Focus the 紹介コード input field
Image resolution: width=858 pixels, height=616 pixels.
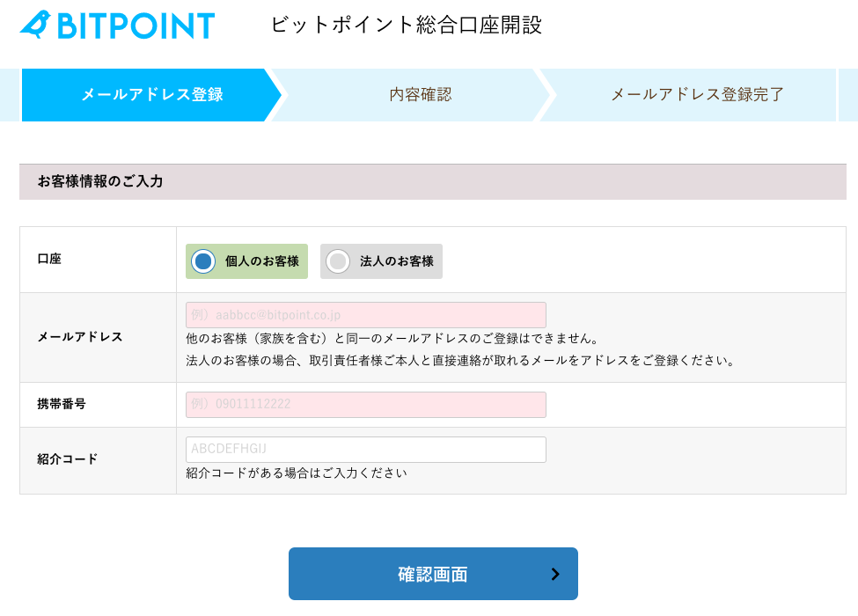pyautogui.click(x=365, y=449)
